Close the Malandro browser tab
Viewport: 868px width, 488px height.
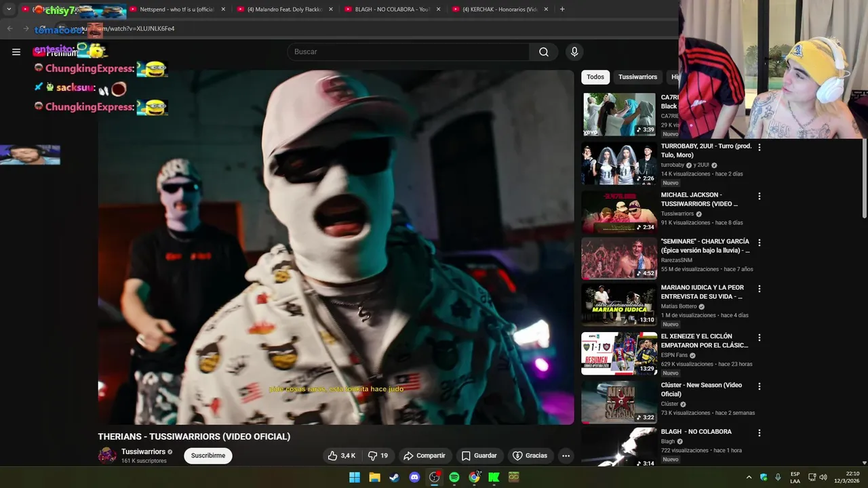tap(331, 9)
